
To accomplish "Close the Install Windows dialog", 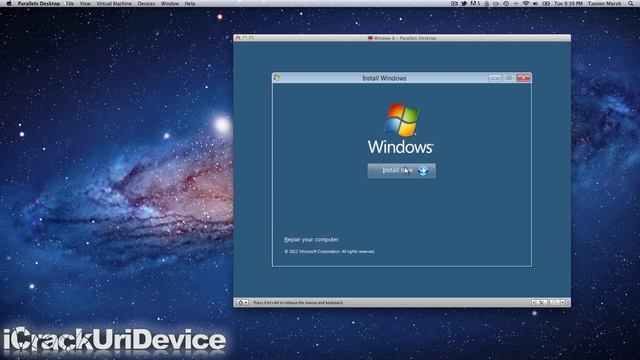I will pos(523,78).
